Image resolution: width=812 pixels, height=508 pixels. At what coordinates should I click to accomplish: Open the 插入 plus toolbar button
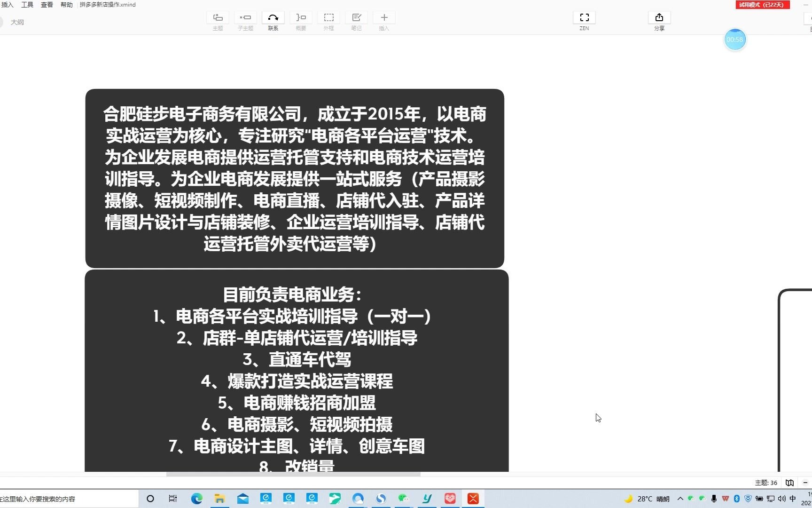384,18
